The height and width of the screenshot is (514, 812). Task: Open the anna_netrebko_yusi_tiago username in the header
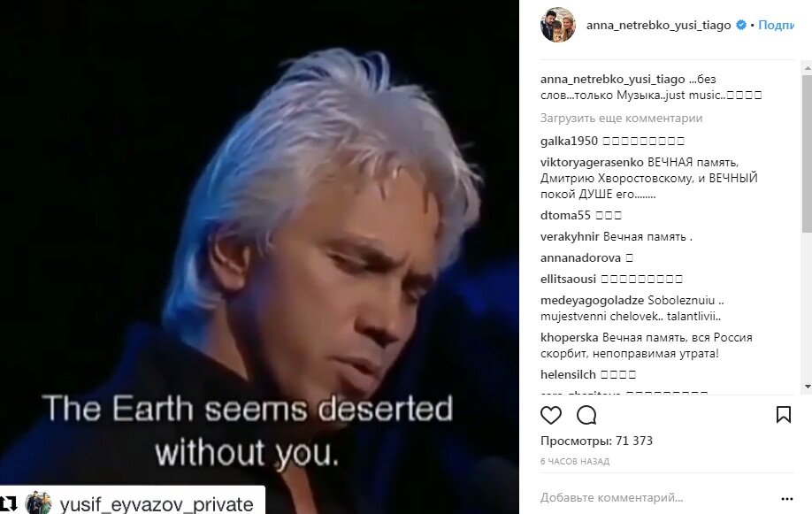[x=658, y=25]
